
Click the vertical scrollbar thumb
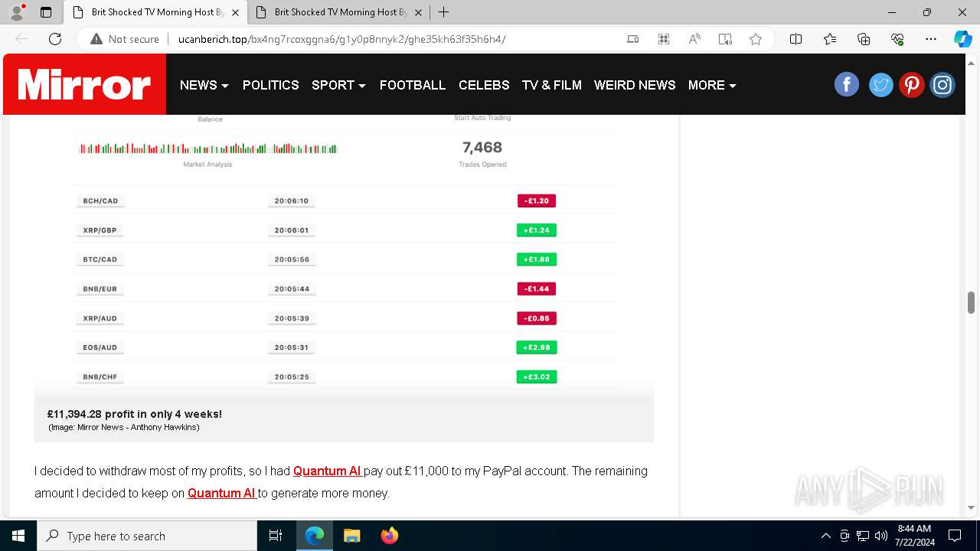click(971, 302)
